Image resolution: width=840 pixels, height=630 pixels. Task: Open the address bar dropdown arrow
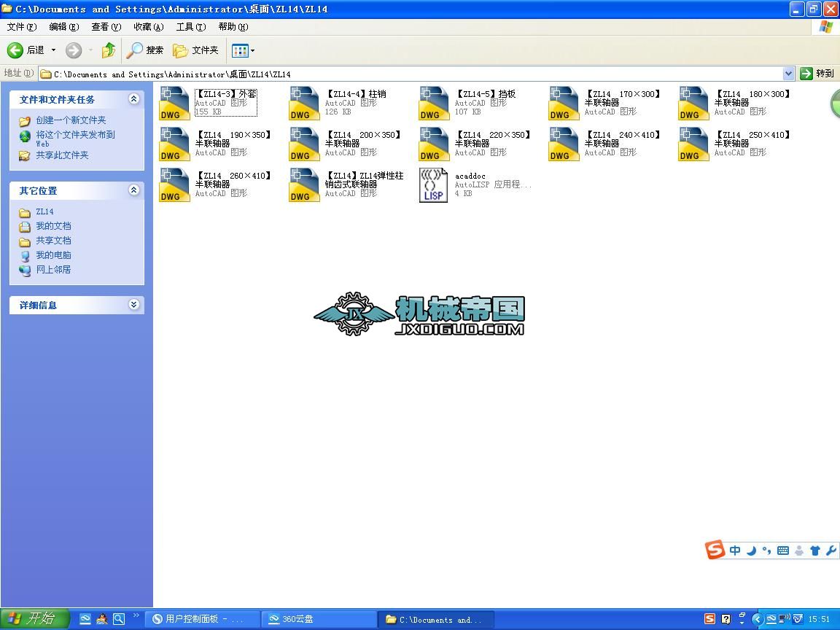coord(788,74)
